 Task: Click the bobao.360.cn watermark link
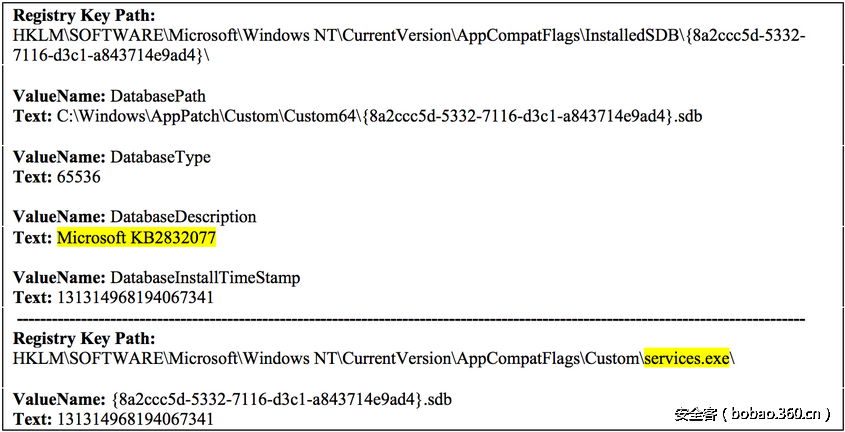pos(748,412)
